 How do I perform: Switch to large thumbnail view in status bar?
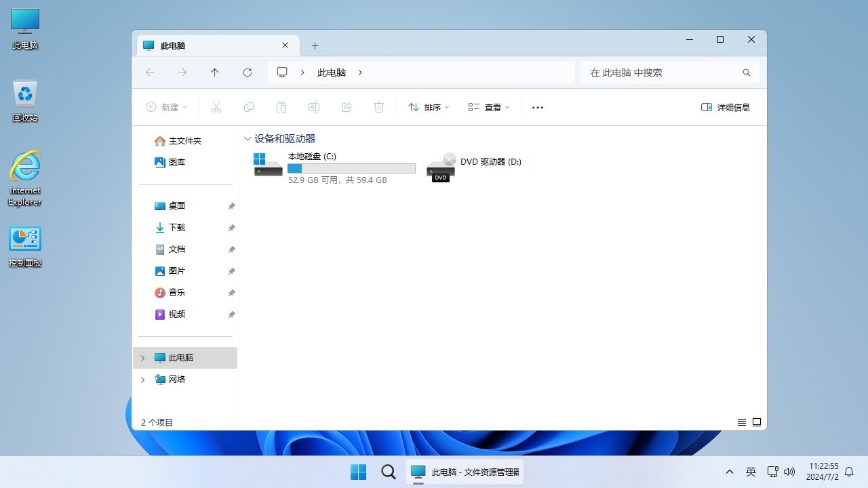point(757,422)
